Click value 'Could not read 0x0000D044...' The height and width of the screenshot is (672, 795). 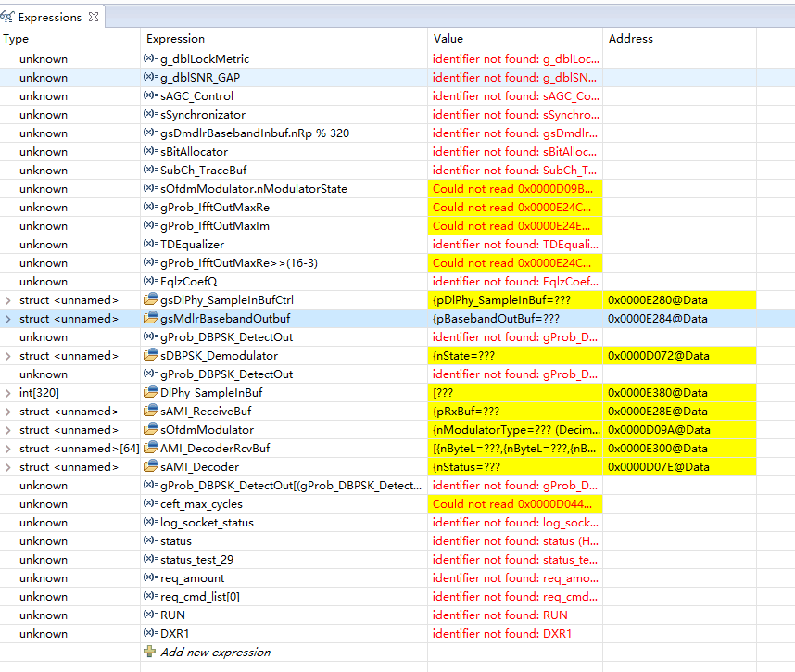click(x=512, y=504)
